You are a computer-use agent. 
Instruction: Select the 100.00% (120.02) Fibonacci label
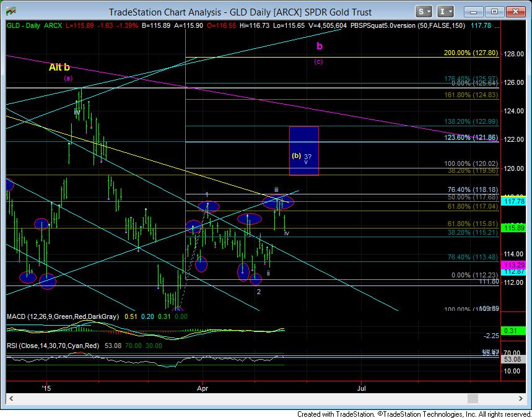click(x=471, y=163)
